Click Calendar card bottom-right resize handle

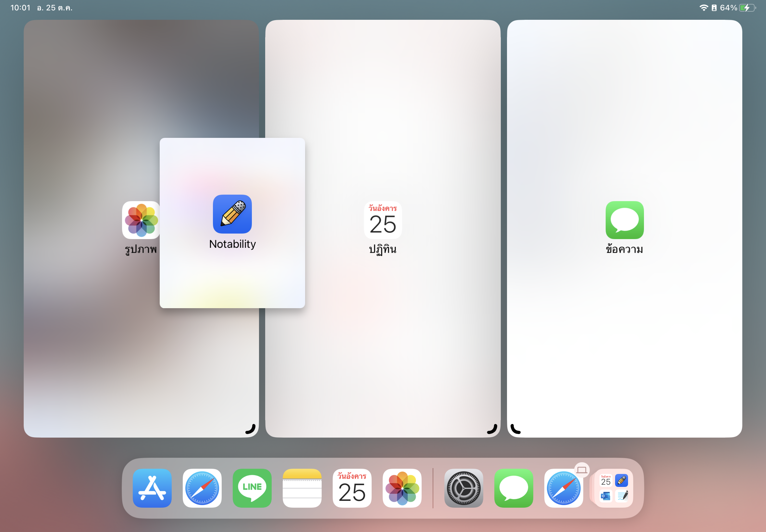(492, 429)
